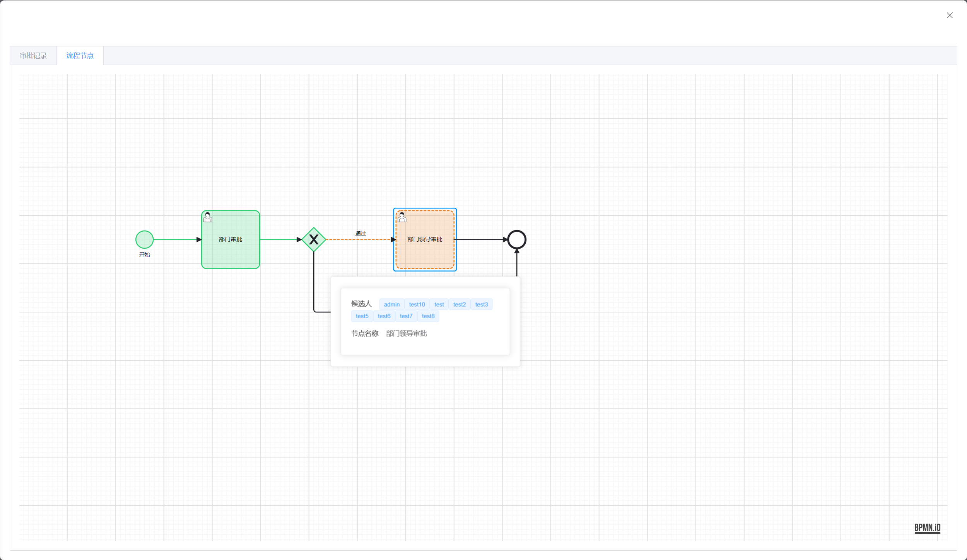Click the test6 candidate tag
Image resolution: width=967 pixels, height=560 pixels.
(x=384, y=316)
